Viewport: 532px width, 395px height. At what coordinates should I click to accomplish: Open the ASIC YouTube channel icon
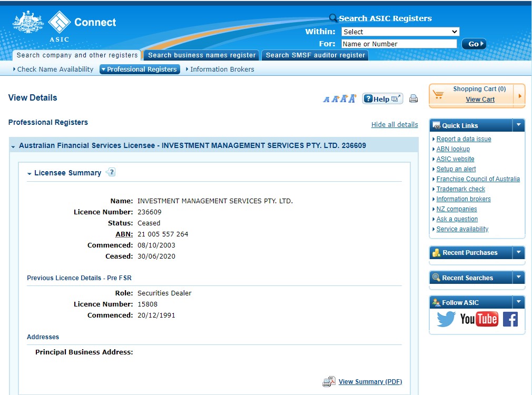(x=479, y=319)
